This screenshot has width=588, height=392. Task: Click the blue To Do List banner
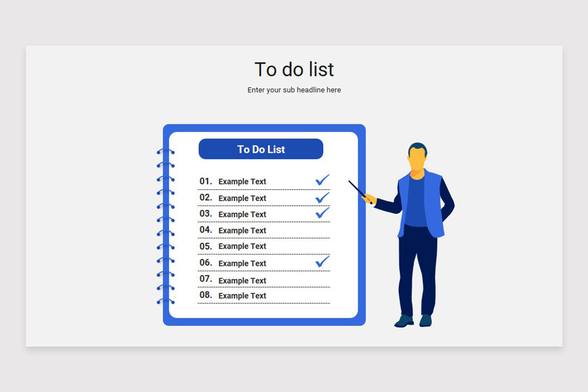point(261,149)
